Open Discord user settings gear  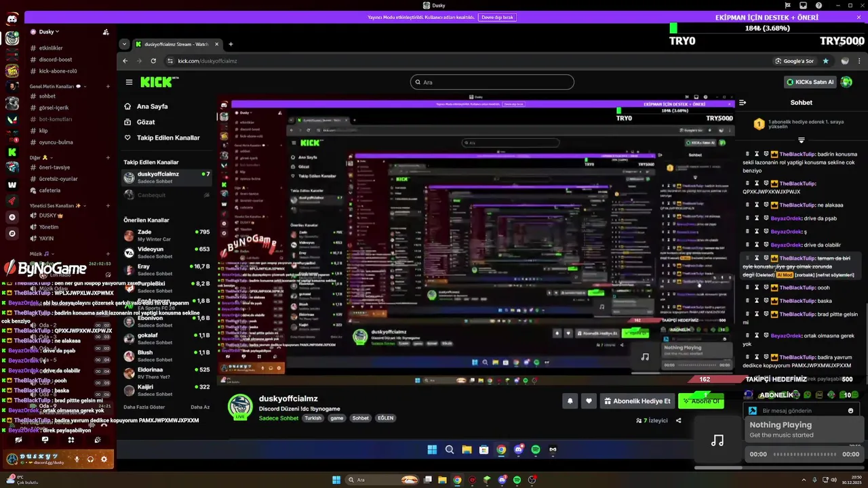coord(104,459)
